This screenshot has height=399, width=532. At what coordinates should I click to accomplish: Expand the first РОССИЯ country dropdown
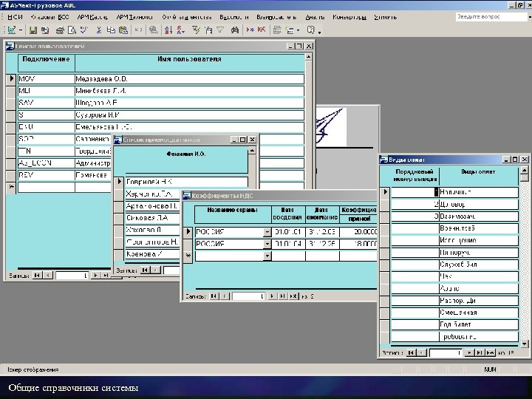tap(267, 232)
